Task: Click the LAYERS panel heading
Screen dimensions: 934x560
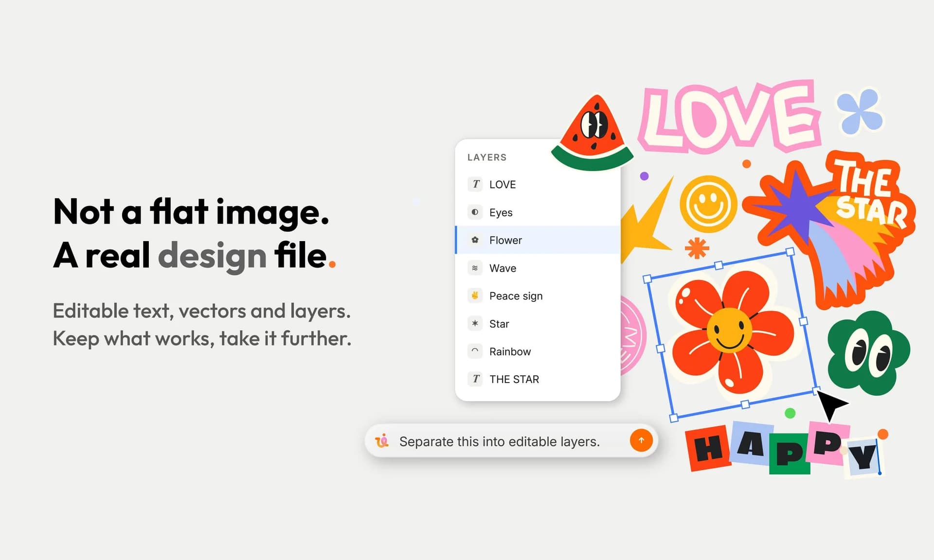Action: click(487, 157)
